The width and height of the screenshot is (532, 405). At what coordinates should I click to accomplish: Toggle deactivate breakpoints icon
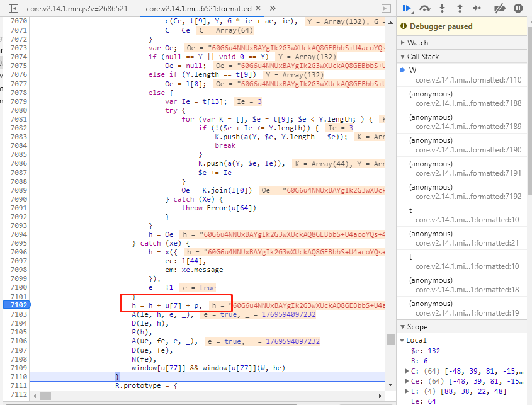click(x=499, y=8)
